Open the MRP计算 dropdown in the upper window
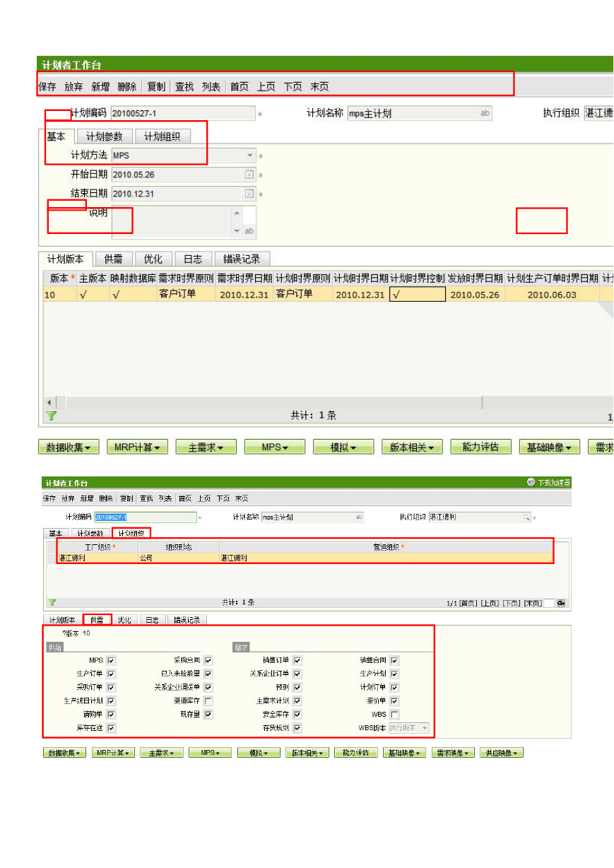Image resolution: width=614 pixels, height=868 pixels. [138, 447]
